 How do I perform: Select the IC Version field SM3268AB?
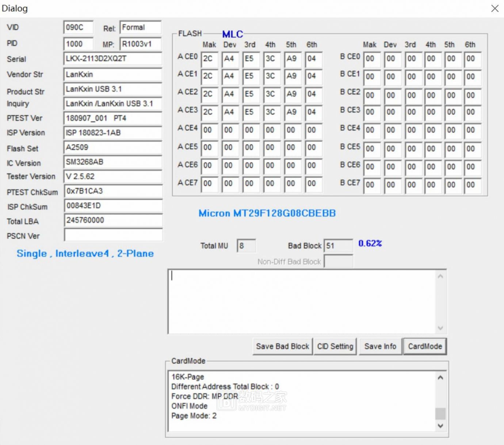112,162
